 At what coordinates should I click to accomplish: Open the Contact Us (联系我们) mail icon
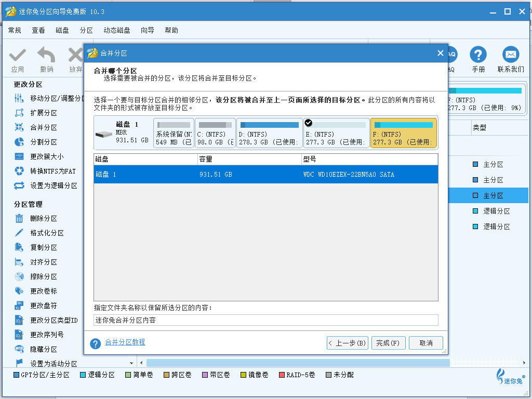tap(511, 54)
